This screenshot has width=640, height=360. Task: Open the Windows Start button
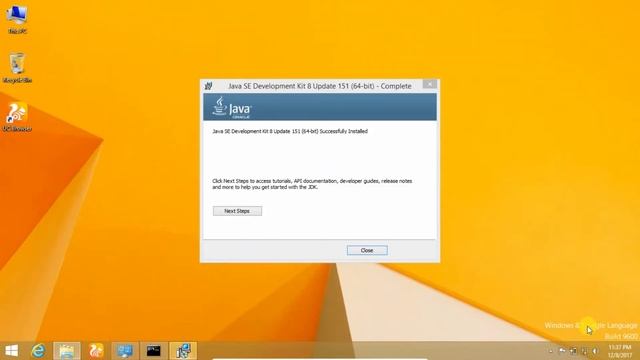click(x=11, y=351)
